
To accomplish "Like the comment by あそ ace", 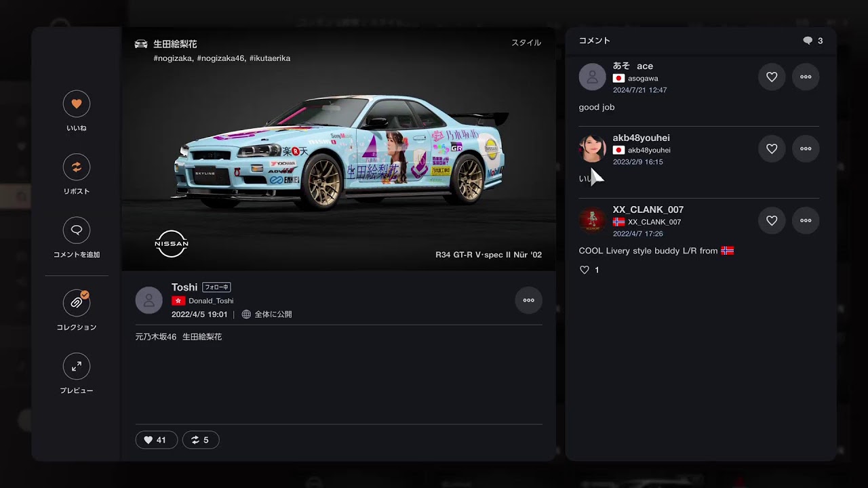I will point(772,77).
